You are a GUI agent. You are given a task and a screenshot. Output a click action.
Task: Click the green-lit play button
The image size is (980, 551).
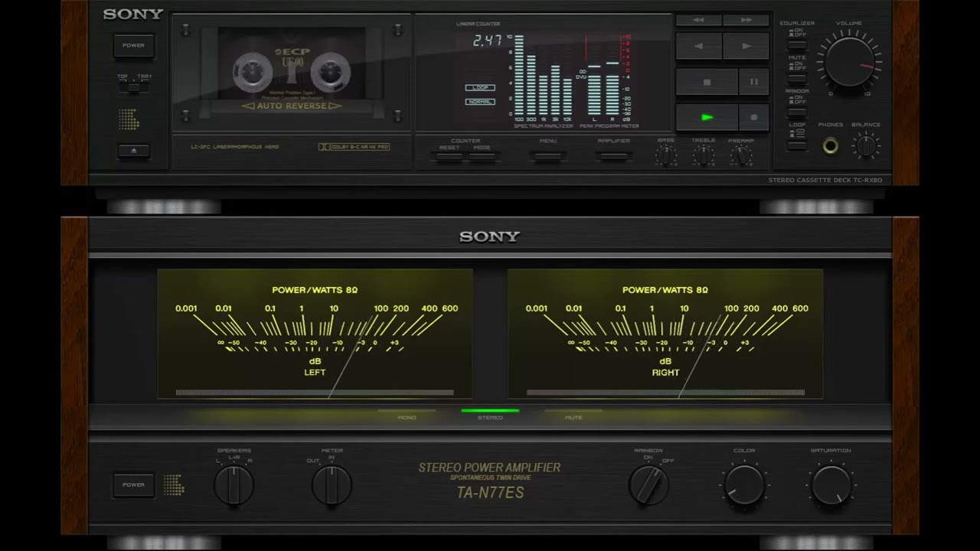[707, 117]
